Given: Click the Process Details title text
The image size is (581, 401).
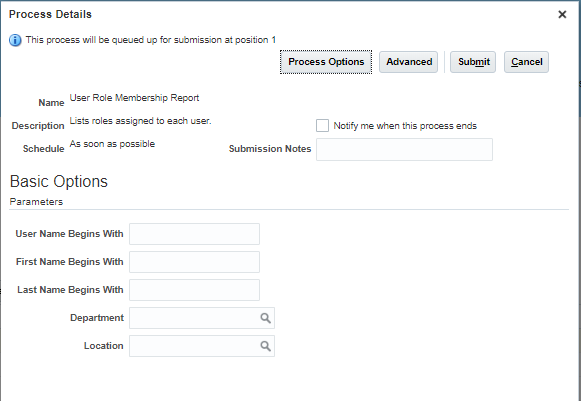Looking at the screenshot, I should coord(50,14).
